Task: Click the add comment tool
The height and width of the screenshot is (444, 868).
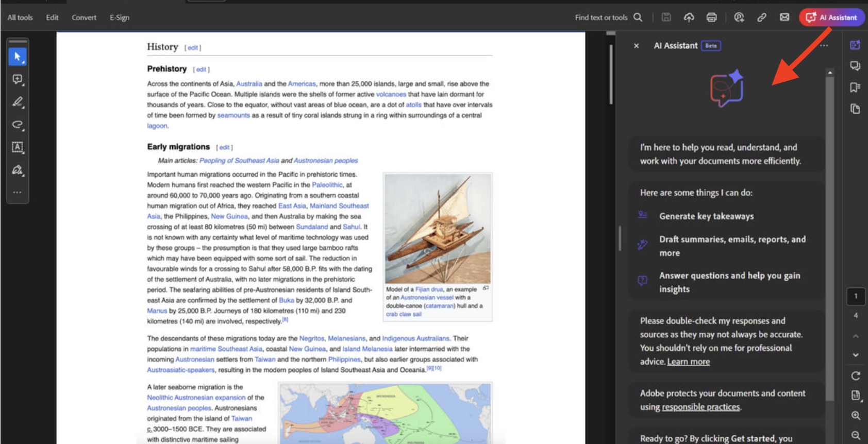Action: point(18,79)
